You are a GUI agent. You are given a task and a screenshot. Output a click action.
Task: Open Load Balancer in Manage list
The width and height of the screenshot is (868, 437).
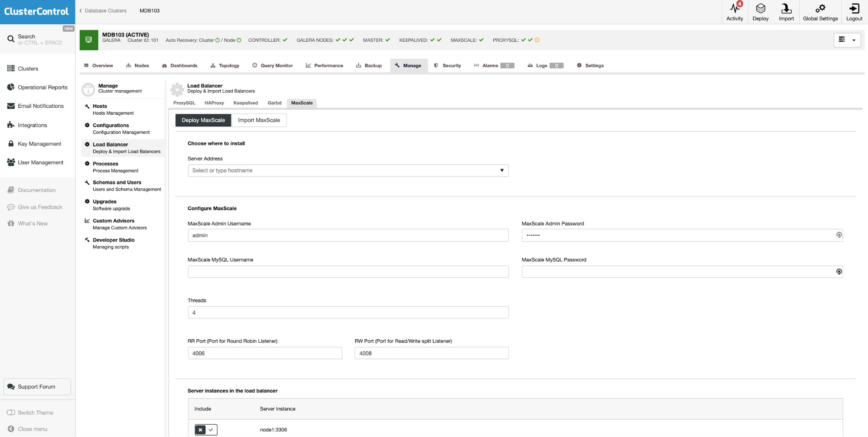(122, 148)
